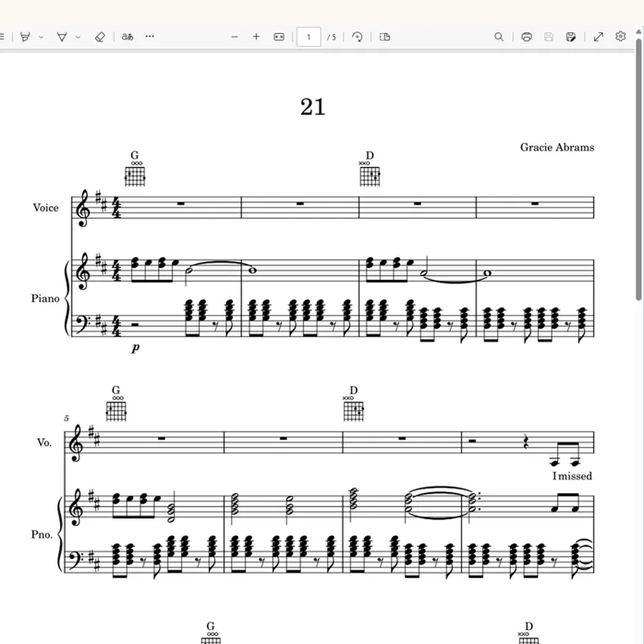Viewport: 644px width, 644px height.
Task: Click first-system G chord diagram
Action: click(135, 174)
